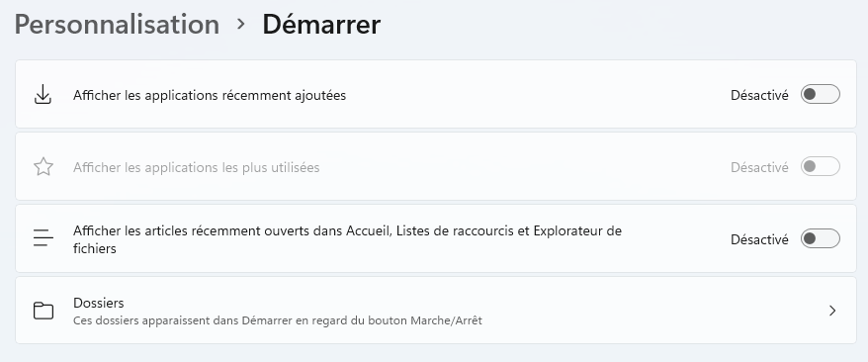Click Désactivé status beside recently opened items
The width and height of the screenshot is (868, 362).
[759, 239]
